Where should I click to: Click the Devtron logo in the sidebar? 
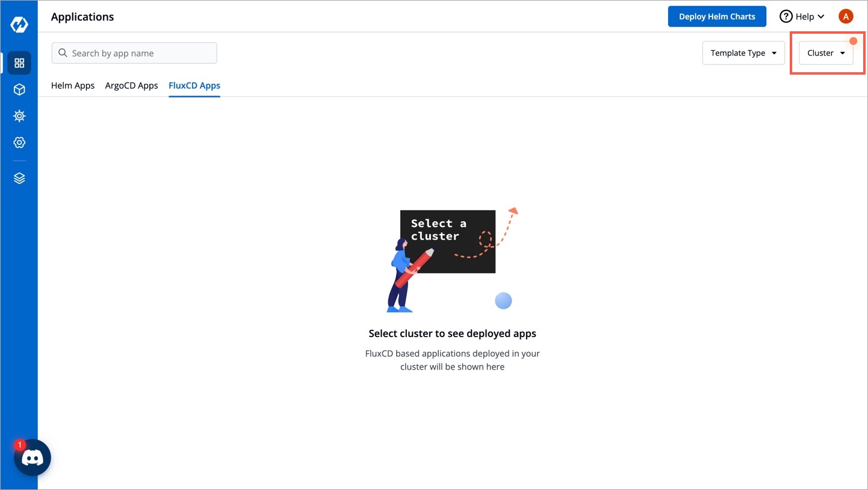coord(19,25)
